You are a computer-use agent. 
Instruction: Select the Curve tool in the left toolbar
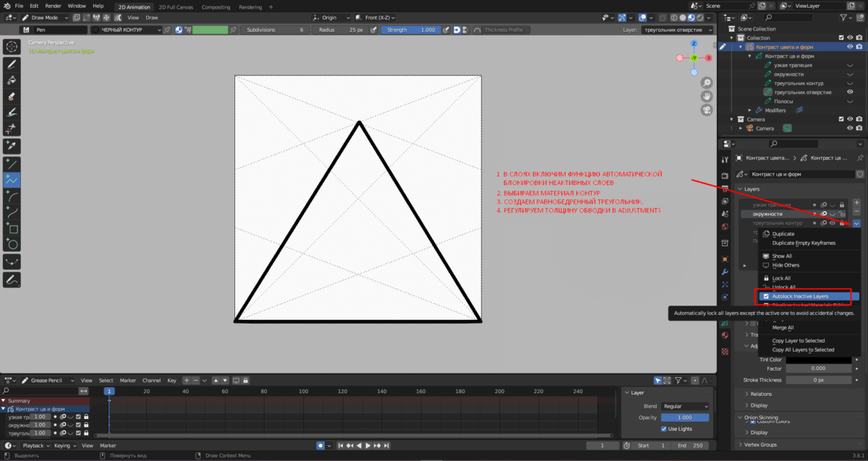click(x=12, y=212)
